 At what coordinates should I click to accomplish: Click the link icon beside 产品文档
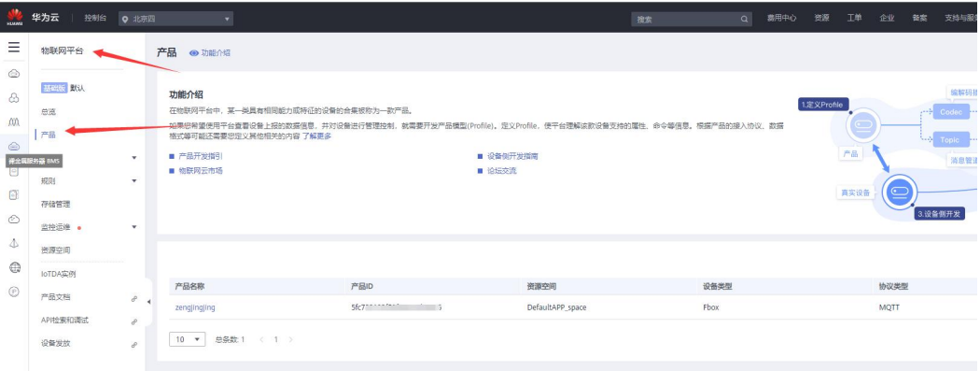[133, 298]
